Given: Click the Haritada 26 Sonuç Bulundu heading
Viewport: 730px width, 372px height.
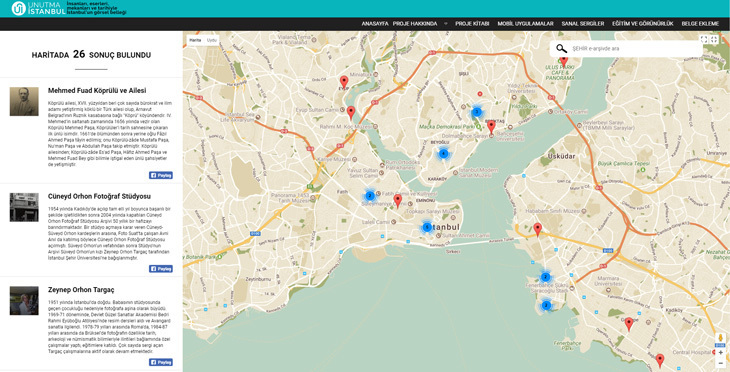Looking at the screenshot, I should pyautogui.click(x=91, y=54).
